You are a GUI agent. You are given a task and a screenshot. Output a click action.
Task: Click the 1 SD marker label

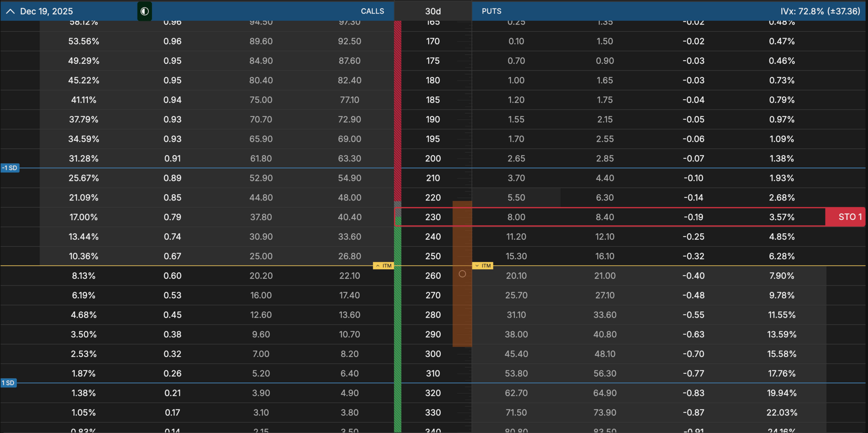click(9, 383)
